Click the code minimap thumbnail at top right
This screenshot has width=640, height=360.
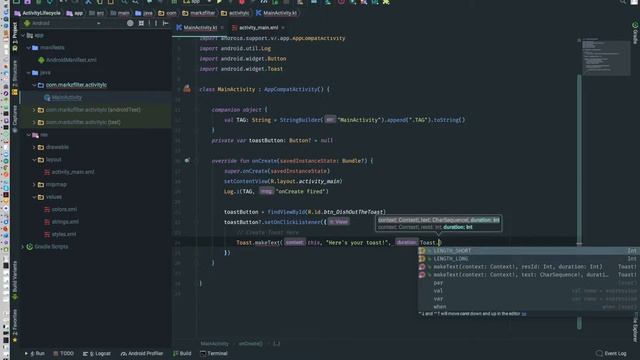point(606,56)
